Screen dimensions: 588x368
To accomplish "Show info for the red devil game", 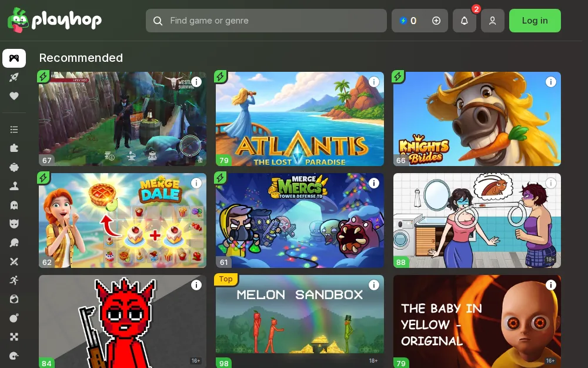I will pos(196,285).
